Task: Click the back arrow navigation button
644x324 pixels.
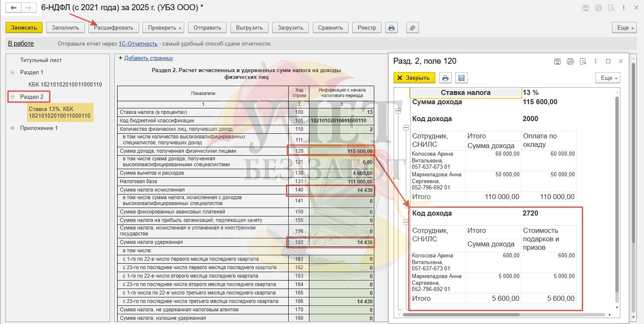Action: (13, 8)
